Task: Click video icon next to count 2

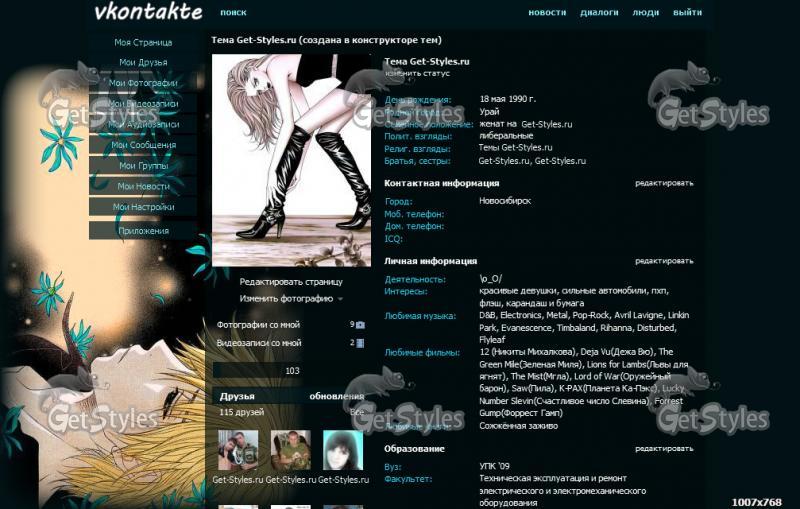Action: [360, 343]
